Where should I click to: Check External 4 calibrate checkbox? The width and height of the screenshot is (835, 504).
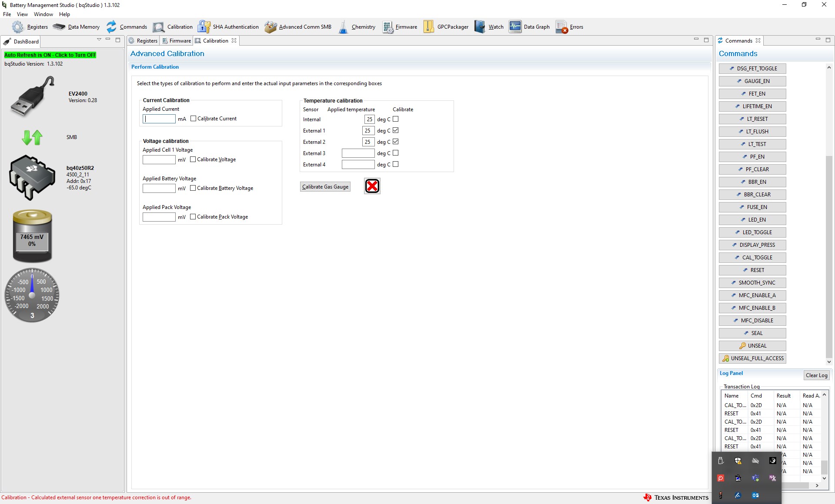pyautogui.click(x=396, y=164)
